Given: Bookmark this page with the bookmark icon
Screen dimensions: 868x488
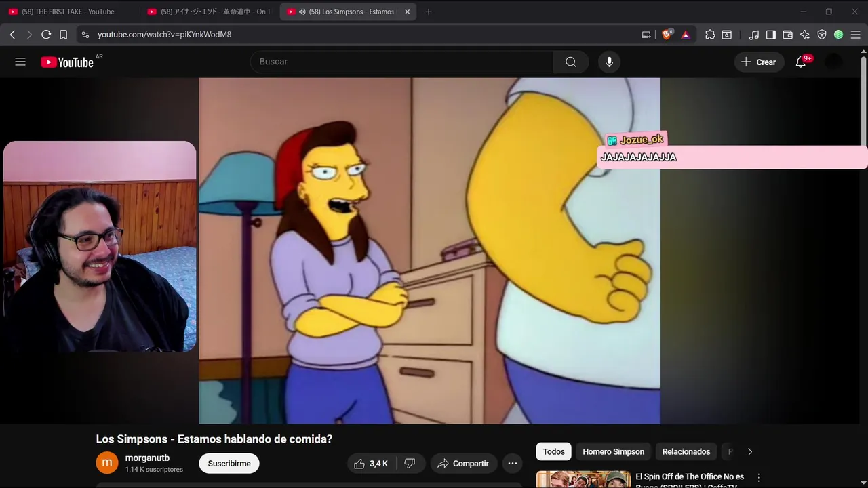Looking at the screenshot, I should 63,34.
